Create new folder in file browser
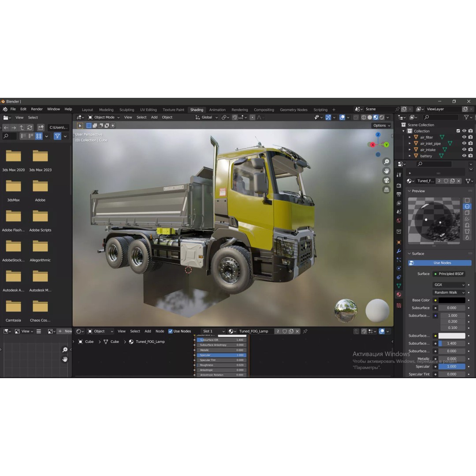The height and width of the screenshot is (476, 476). [x=41, y=127]
